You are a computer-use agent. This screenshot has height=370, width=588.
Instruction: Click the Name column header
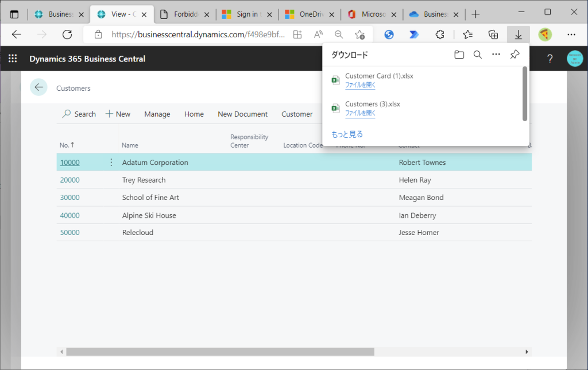130,145
